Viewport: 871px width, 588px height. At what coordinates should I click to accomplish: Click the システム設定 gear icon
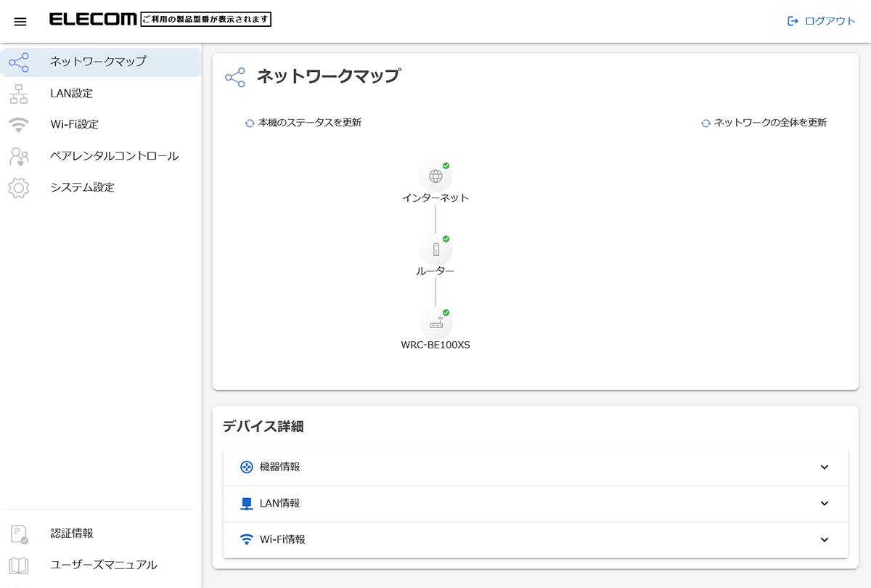click(19, 187)
